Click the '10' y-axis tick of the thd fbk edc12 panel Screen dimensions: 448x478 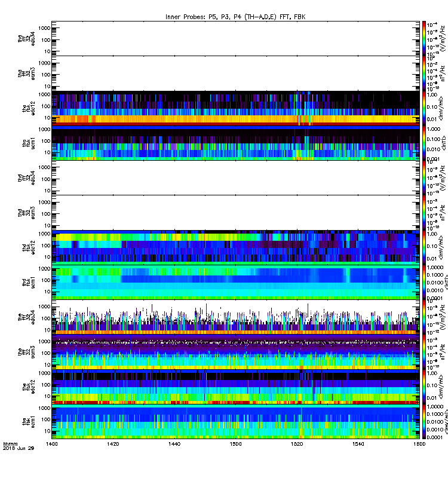(47, 257)
